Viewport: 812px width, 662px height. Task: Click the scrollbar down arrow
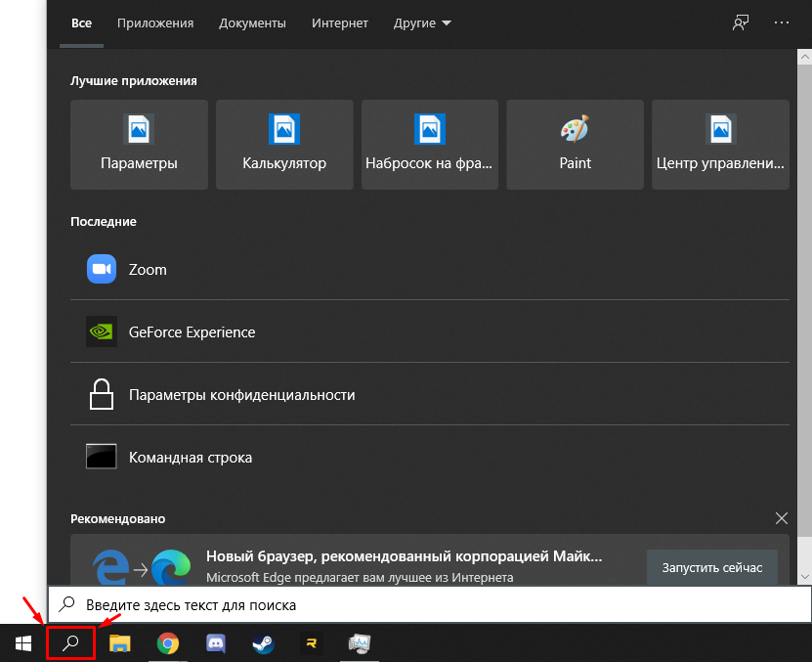(x=805, y=577)
